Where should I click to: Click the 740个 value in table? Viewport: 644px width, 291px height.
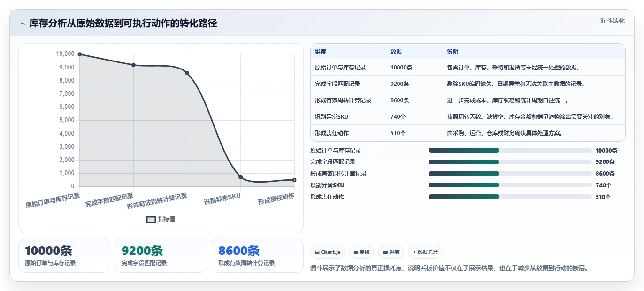click(398, 117)
